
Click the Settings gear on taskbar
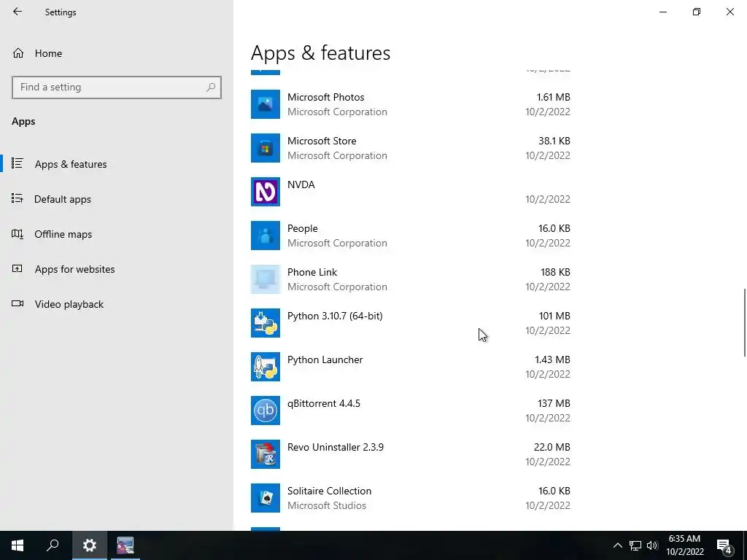pos(90,545)
